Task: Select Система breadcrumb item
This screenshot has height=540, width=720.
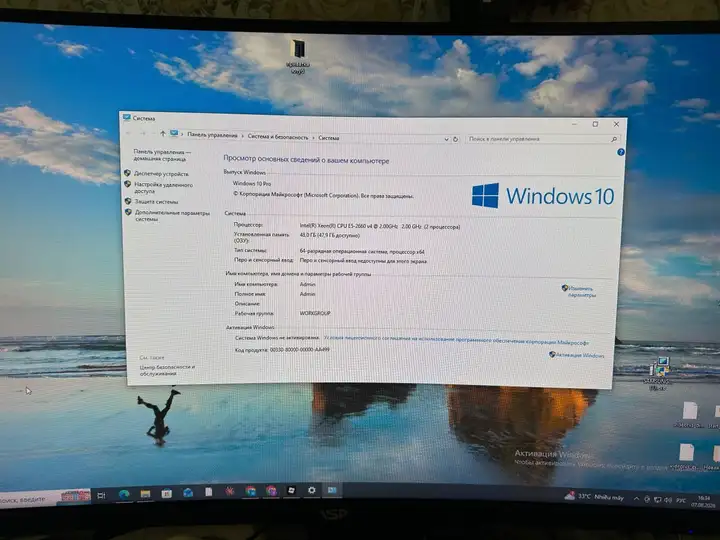Action: [x=329, y=138]
